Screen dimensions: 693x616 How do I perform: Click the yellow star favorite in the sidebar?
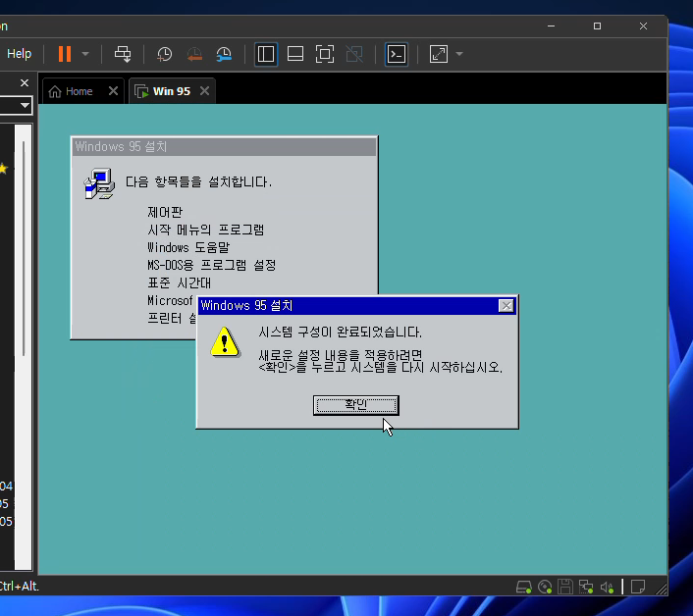(x=4, y=169)
